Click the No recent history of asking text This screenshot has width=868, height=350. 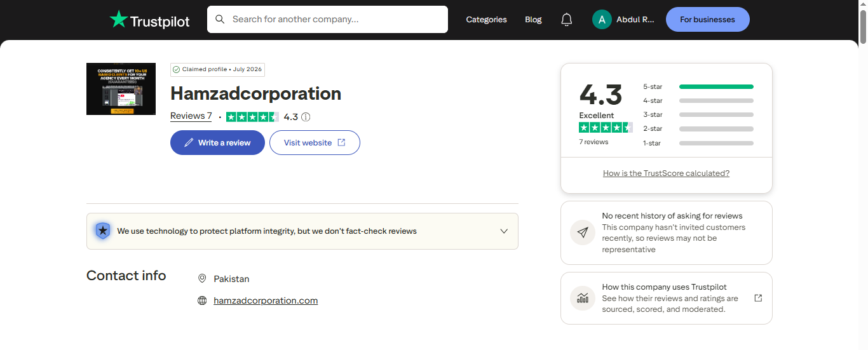(672, 216)
